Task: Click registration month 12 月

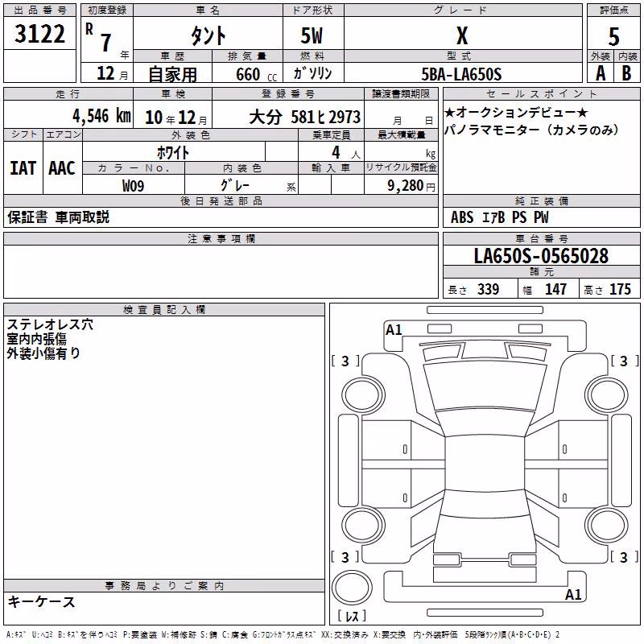Action: pos(113,73)
